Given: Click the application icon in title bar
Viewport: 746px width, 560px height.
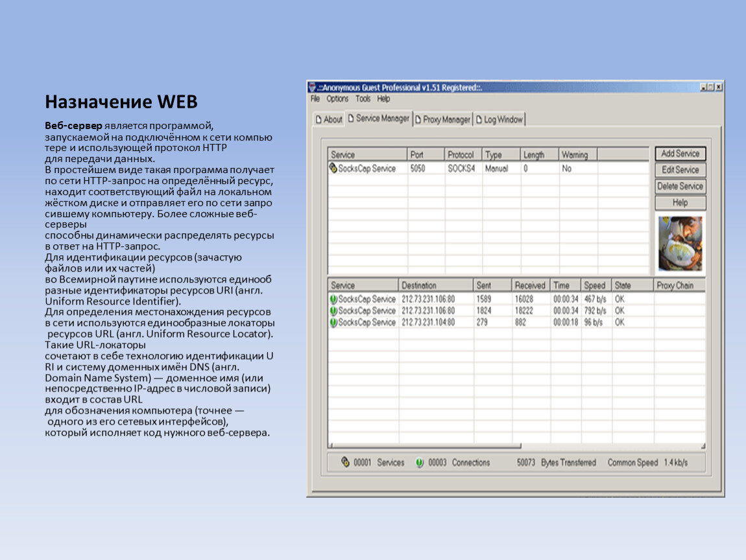Looking at the screenshot, I should pyautogui.click(x=312, y=87).
